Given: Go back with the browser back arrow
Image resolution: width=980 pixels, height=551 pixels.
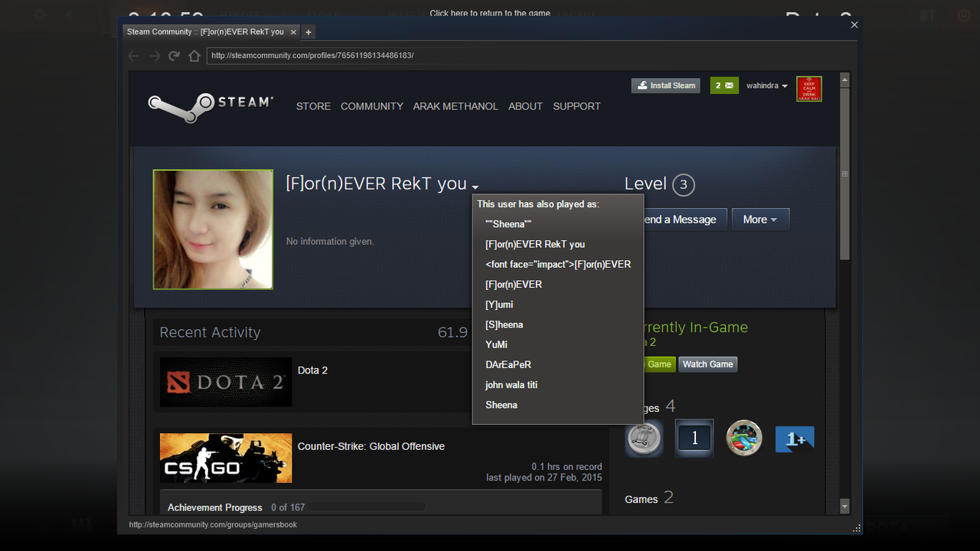Looking at the screenshot, I should (x=133, y=56).
